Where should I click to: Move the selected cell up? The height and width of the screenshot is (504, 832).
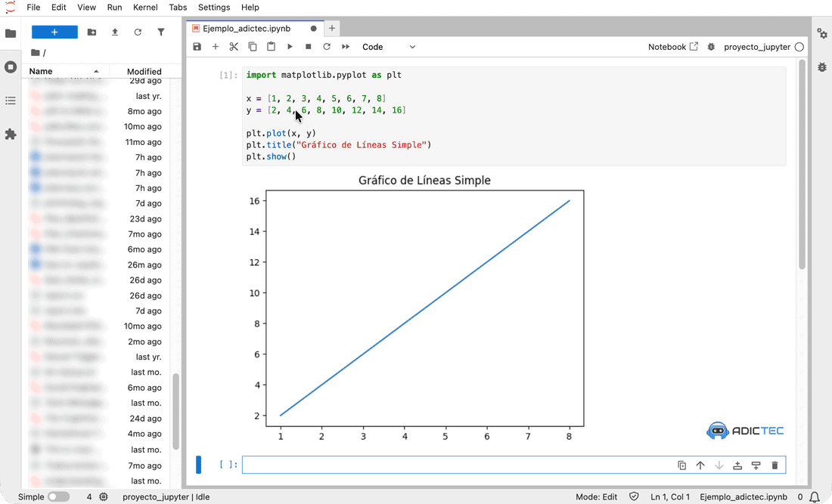click(x=700, y=465)
